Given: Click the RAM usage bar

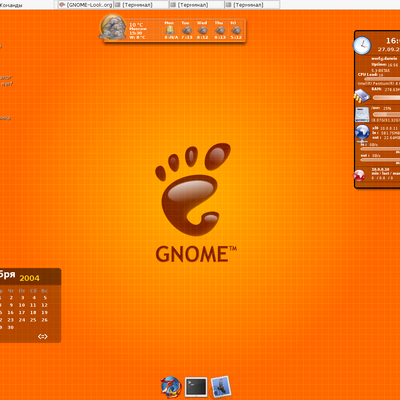Looking at the screenshot, I should click(386, 98).
